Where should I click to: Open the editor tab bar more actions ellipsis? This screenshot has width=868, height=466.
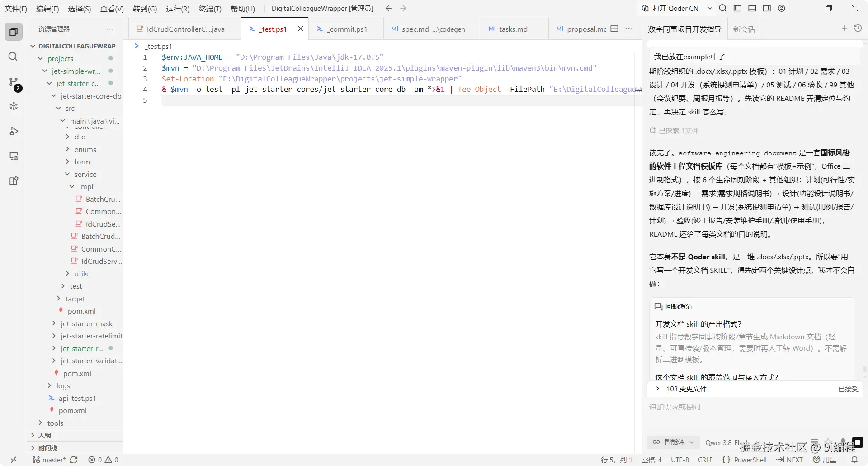629,29
